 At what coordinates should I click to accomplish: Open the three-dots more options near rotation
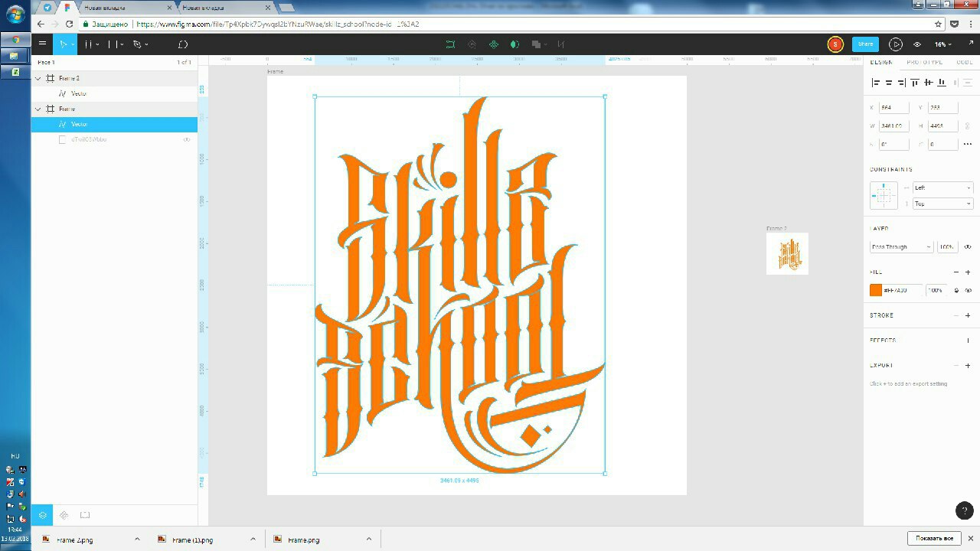968,144
